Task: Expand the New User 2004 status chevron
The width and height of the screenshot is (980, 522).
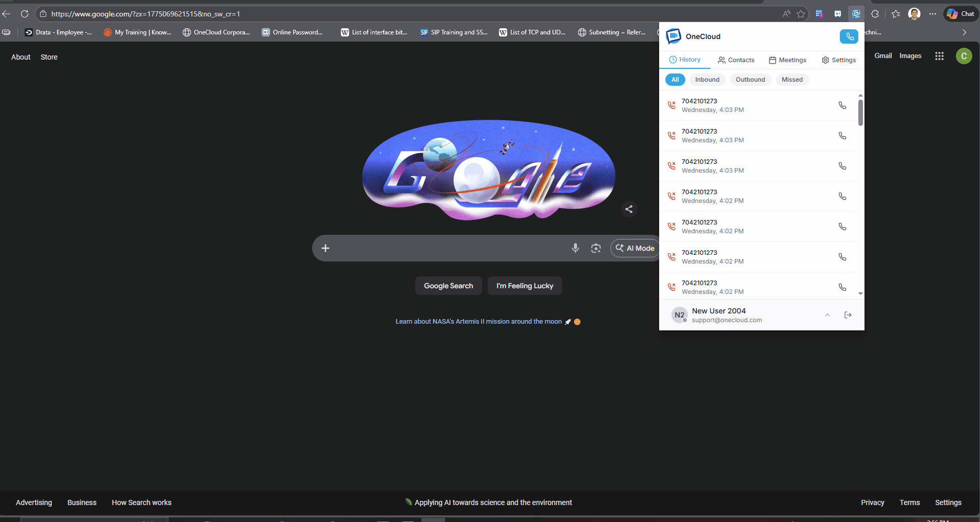Action: pyautogui.click(x=827, y=315)
